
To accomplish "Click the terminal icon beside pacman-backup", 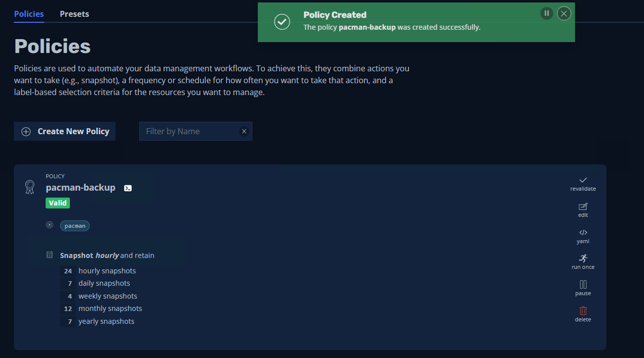I will coord(128,188).
